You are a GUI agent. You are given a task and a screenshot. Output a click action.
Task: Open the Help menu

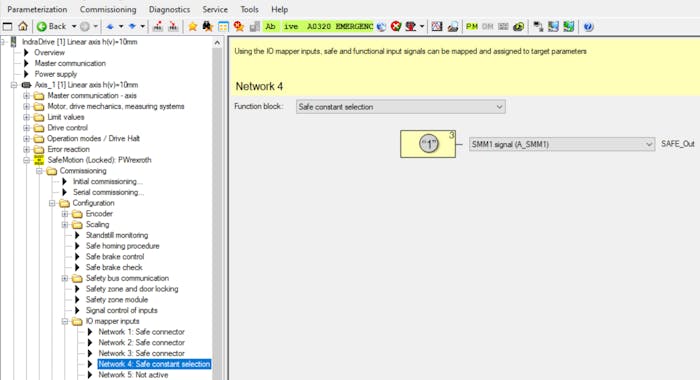[x=279, y=9]
